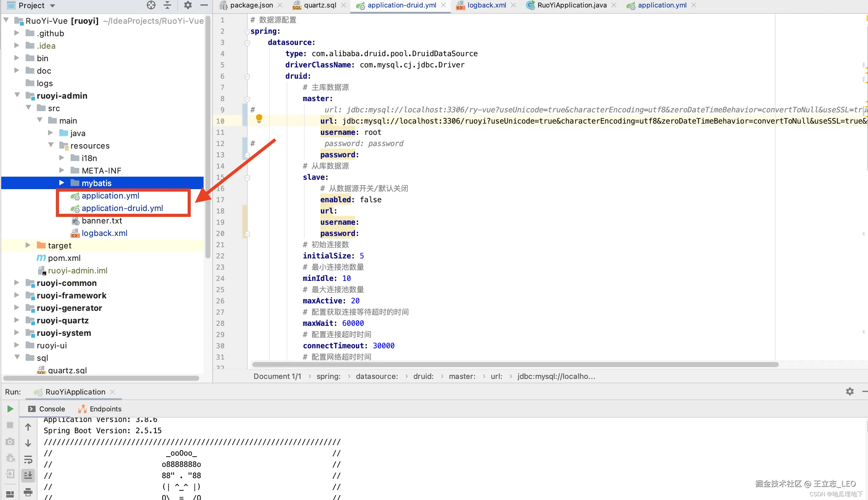Toggle fold marker on druid line 6
The image size is (868, 500).
(247, 76)
